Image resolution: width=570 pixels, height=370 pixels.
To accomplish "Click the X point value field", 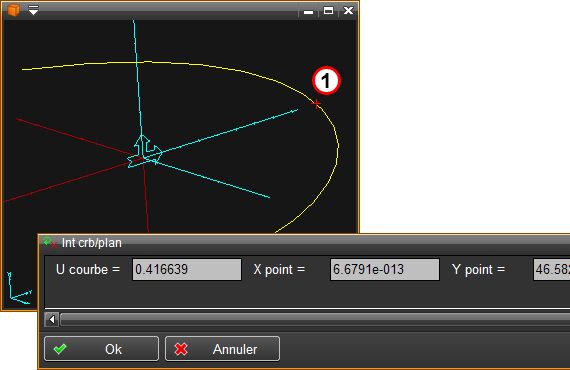I will pos(385,269).
